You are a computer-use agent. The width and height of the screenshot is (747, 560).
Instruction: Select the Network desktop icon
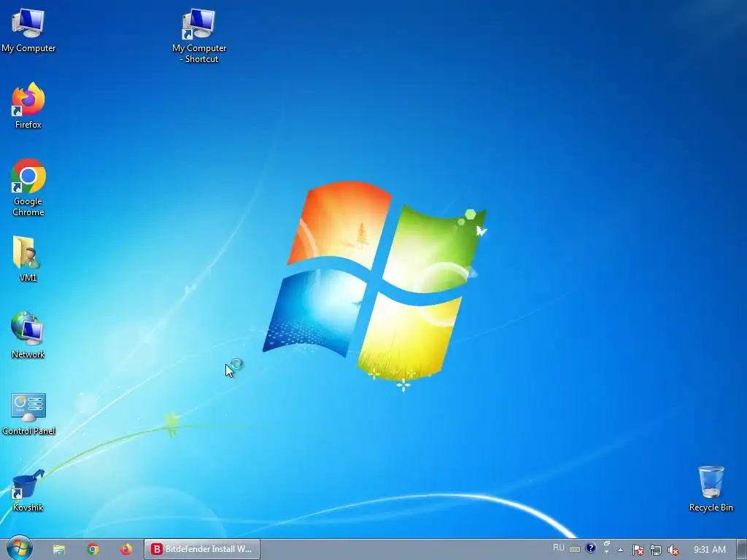[x=28, y=335]
